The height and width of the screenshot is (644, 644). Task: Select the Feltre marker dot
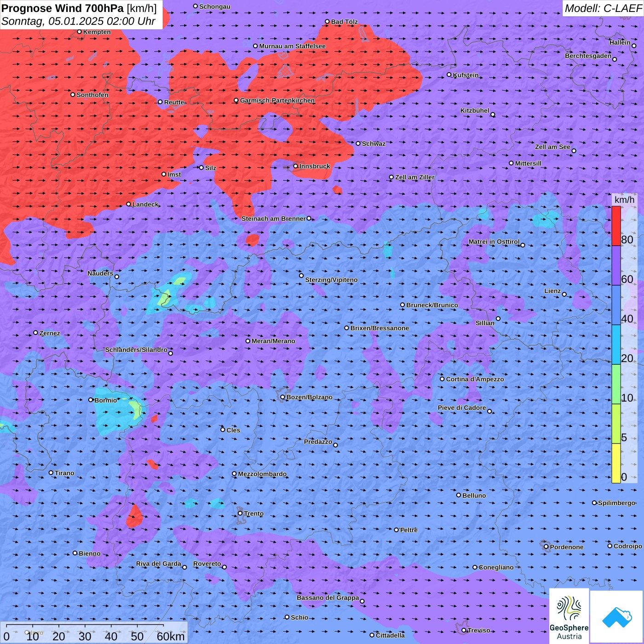(397, 530)
